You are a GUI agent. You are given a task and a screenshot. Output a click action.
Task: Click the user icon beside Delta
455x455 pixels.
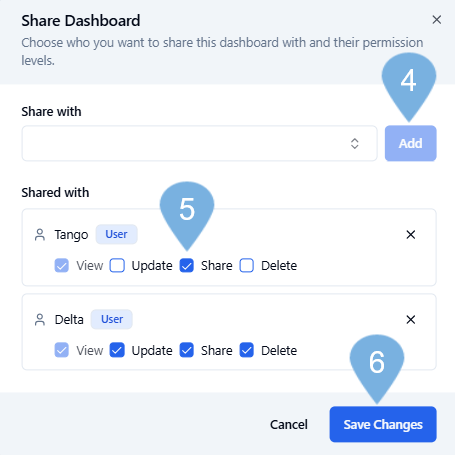(40, 320)
